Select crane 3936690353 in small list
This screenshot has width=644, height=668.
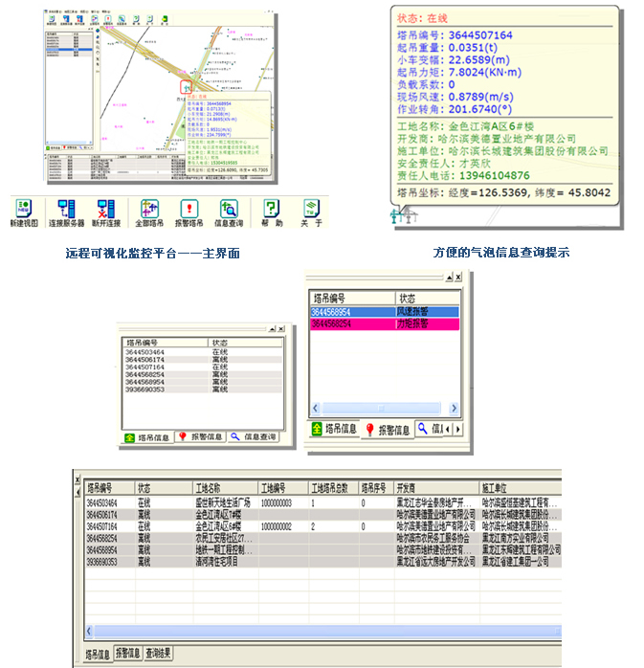(x=203, y=390)
